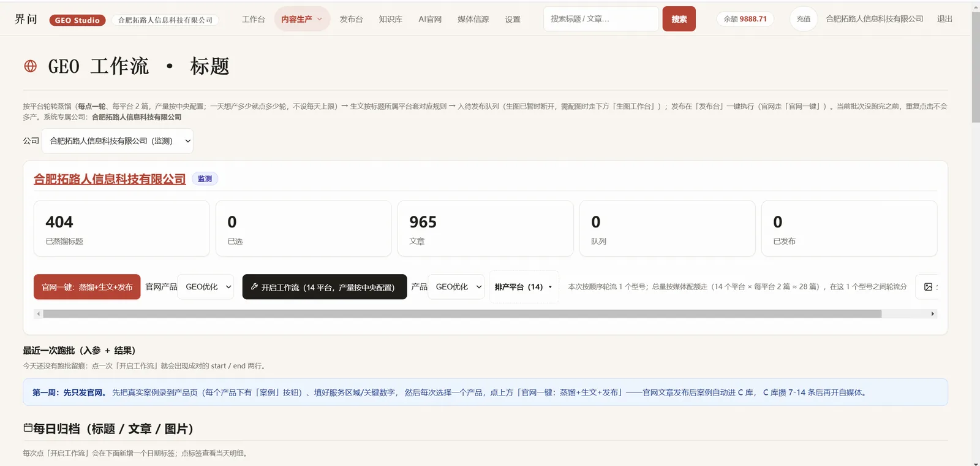Open the 公司 company selector dropdown
The height and width of the screenshot is (466, 980).
point(118,141)
